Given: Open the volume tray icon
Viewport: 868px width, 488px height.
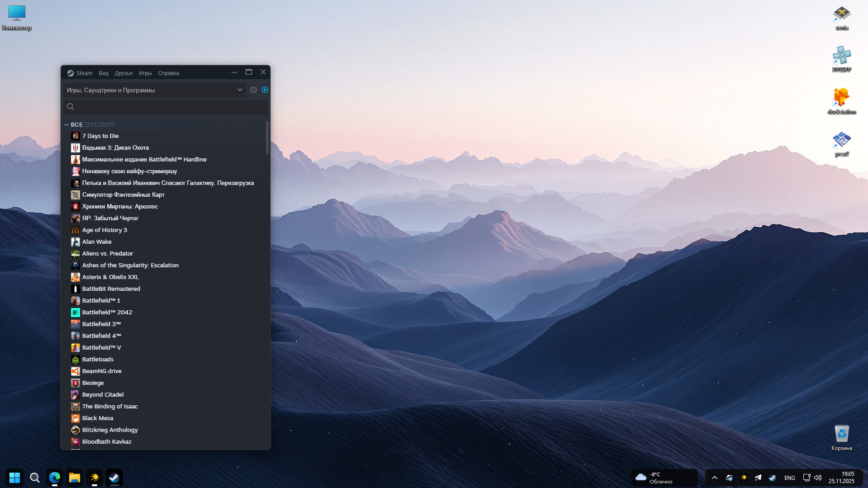Looking at the screenshot, I should 818,478.
